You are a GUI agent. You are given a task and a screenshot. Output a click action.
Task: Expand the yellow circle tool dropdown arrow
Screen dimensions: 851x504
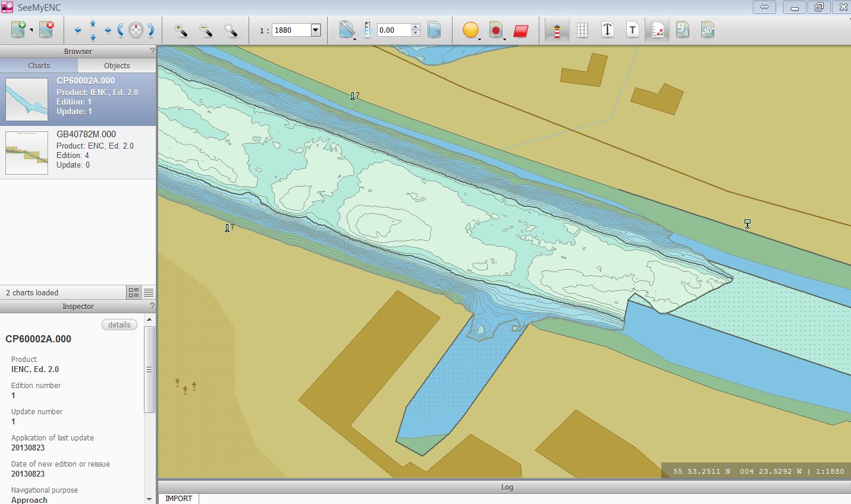tap(479, 39)
